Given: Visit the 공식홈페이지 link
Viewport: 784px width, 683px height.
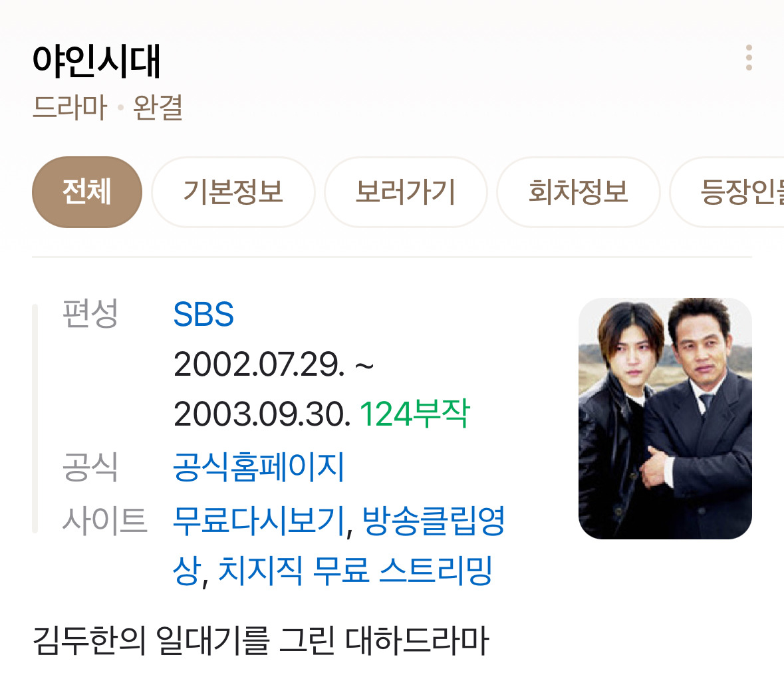Looking at the screenshot, I should [259, 467].
